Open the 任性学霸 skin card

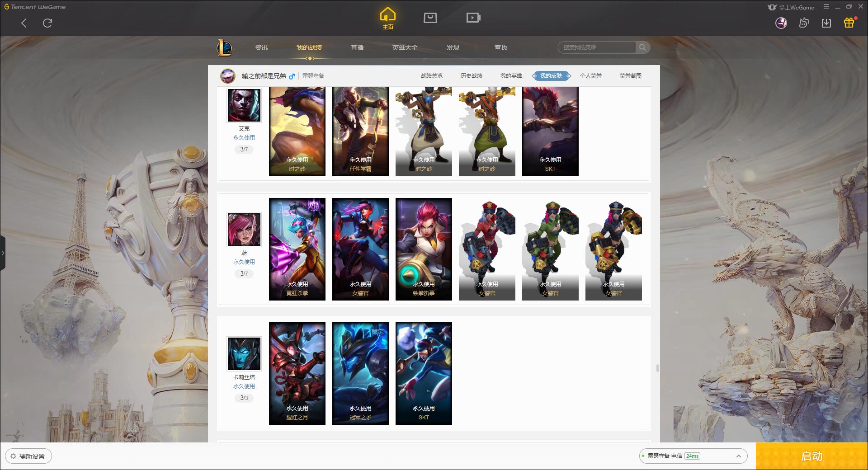click(360, 131)
